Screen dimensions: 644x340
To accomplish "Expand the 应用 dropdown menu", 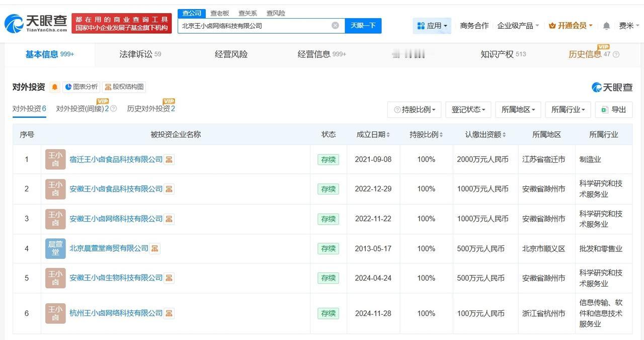I will tap(431, 25).
